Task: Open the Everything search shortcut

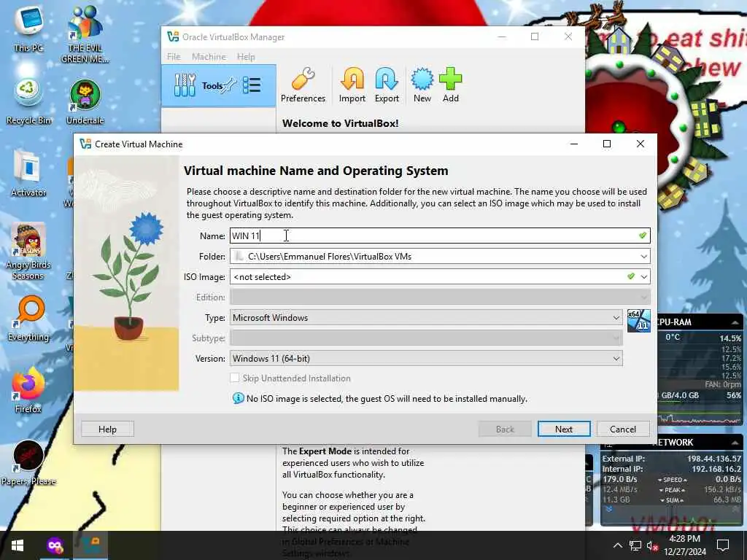Action: point(28,319)
